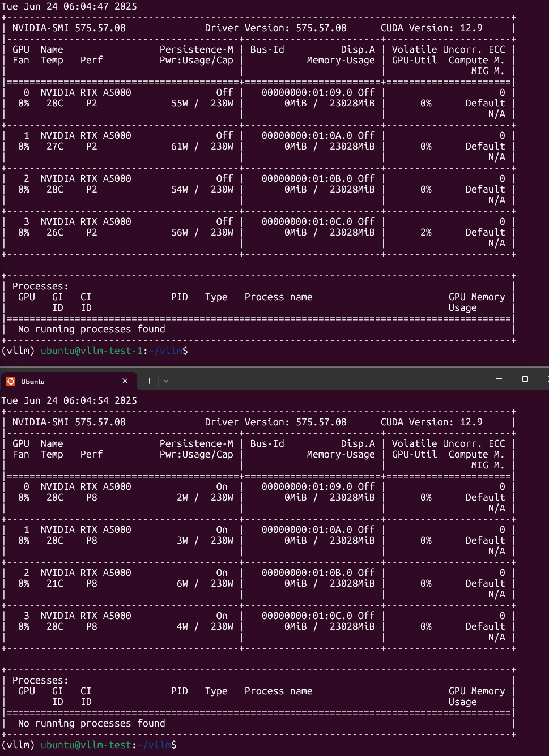Click 'Processes:' label in the lower vllm-test terminal

click(x=40, y=680)
